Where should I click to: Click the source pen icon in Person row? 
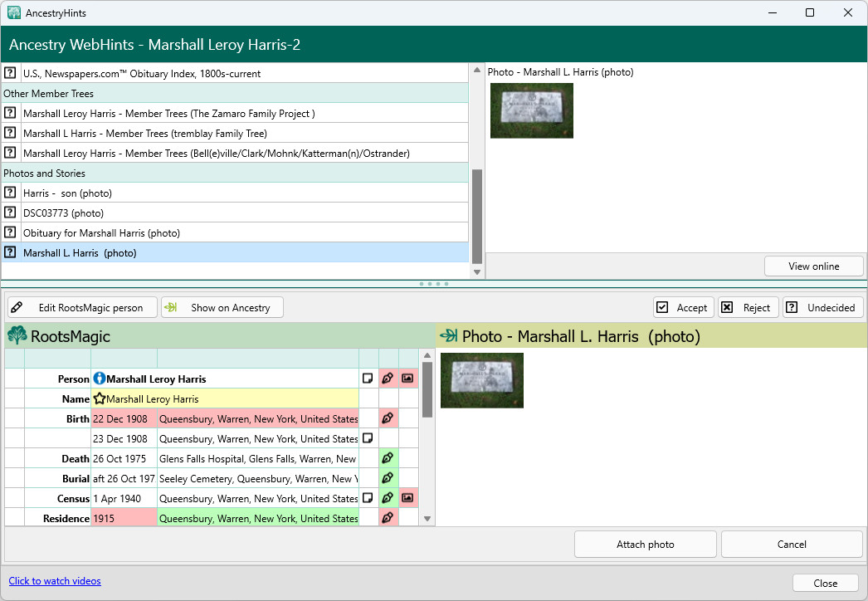(388, 379)
